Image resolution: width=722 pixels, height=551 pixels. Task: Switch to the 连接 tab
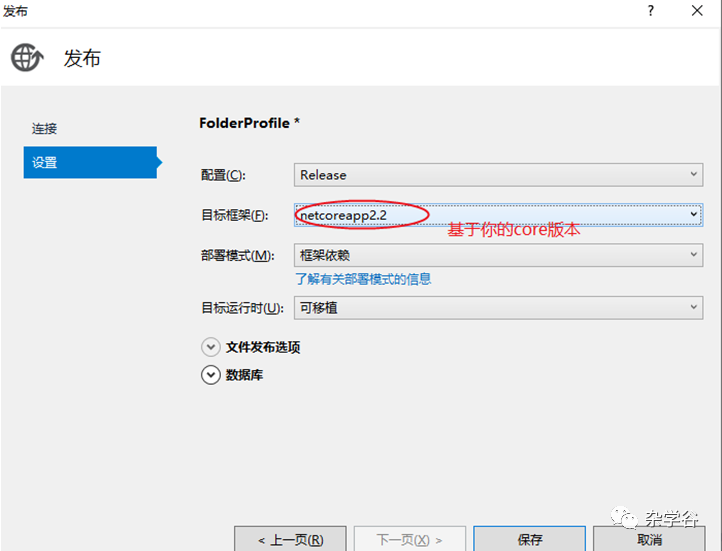(45, 129)
